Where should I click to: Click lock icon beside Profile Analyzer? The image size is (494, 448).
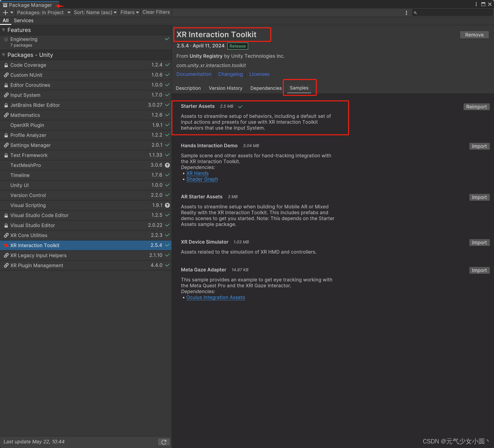click(6, 135)
